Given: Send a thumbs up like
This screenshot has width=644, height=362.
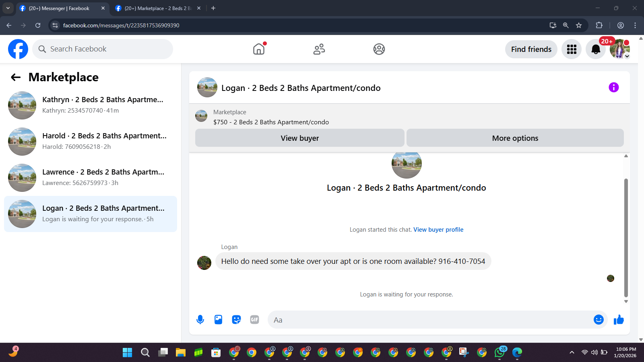Looking at the screenshot, I should (619, 319).
